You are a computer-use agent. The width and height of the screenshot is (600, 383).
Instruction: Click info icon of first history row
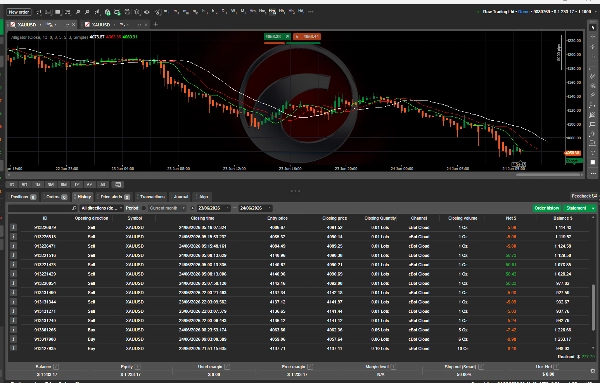tap(13, 227)
